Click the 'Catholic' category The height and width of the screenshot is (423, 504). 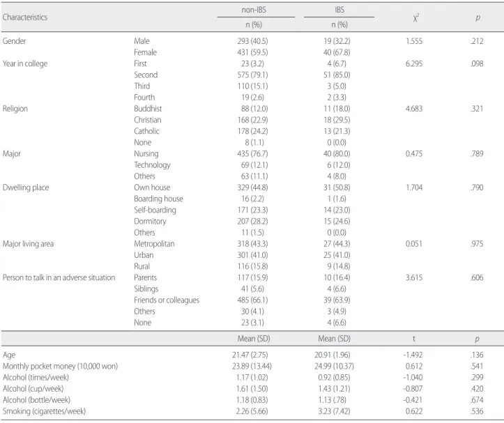(146, 131)
